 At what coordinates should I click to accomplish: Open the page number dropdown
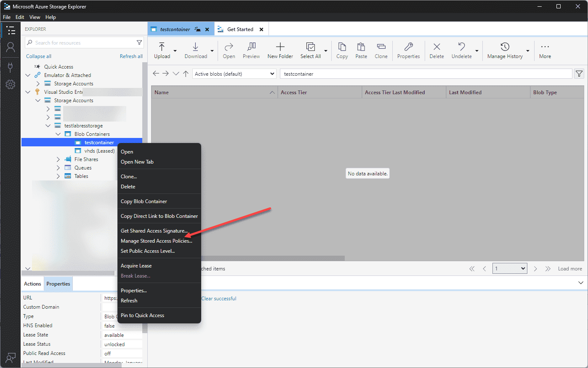510,268
